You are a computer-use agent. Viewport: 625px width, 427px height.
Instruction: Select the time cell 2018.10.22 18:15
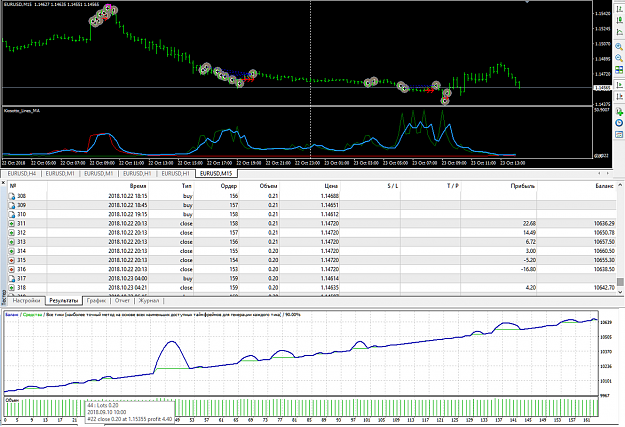[x=128, y=196]
